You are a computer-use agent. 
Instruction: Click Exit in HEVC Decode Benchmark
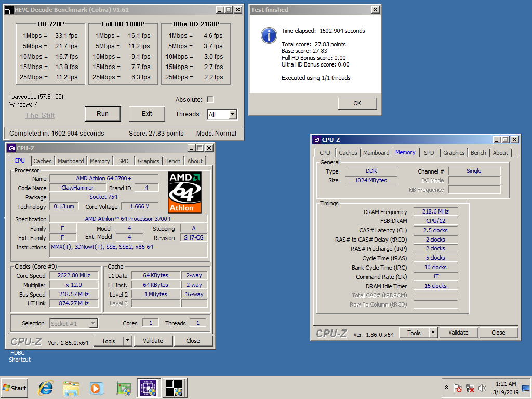pyautogui.click(x=147, y=114)
